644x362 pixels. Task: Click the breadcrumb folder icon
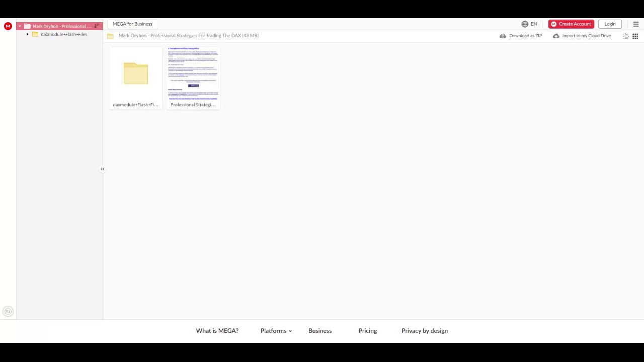110,36
